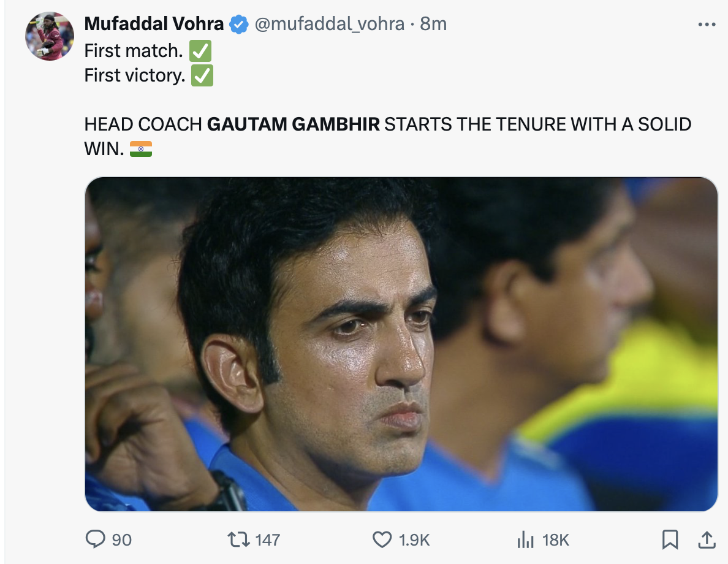
Task: Open the three-dot more options menu
Action: pyautogui.click(x=707, y=25)
